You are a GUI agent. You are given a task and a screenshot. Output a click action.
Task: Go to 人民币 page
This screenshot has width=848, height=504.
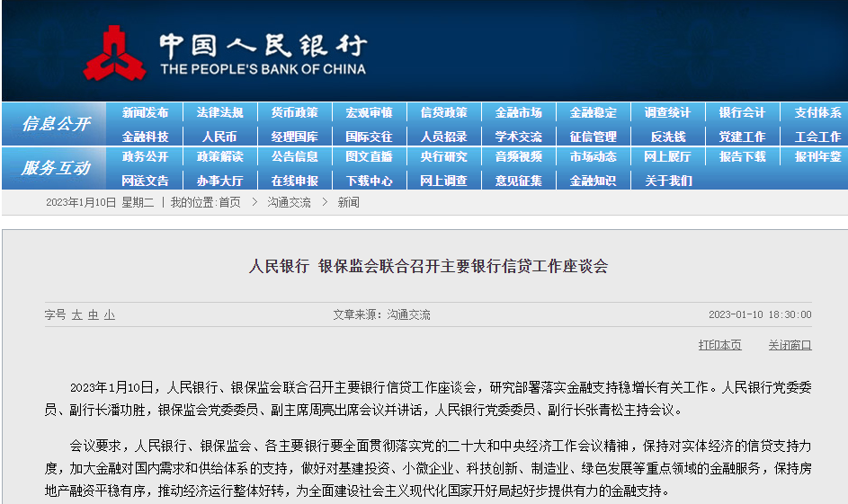(x=219, y=137)
